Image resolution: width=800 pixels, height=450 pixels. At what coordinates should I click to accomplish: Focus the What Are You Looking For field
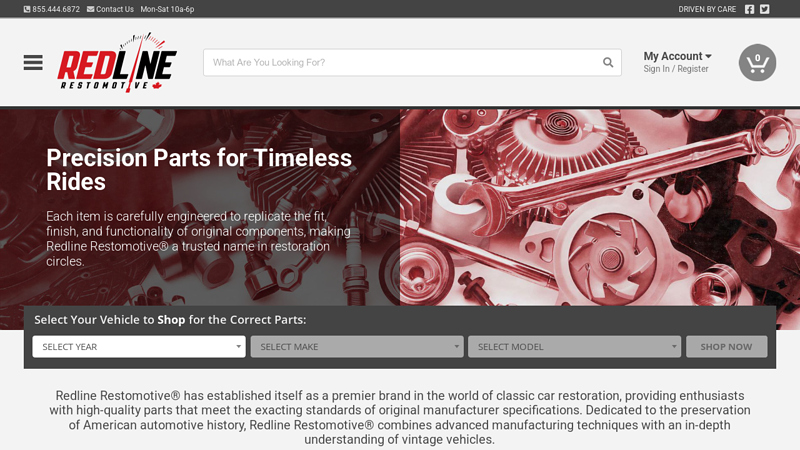click(400, 62)
